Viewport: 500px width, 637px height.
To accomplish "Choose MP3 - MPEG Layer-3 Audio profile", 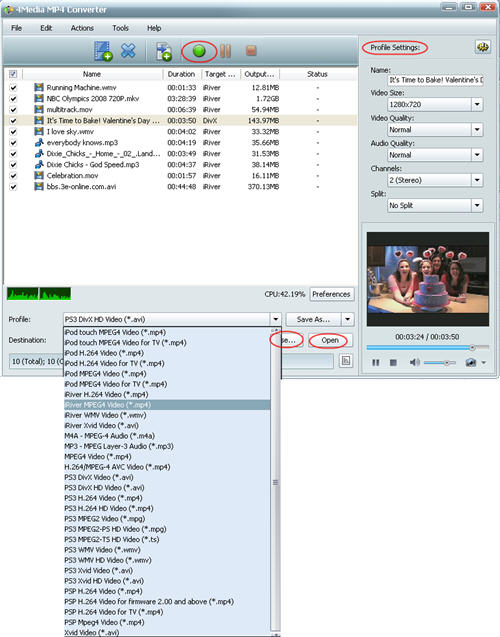I will [x=167, y=446].
